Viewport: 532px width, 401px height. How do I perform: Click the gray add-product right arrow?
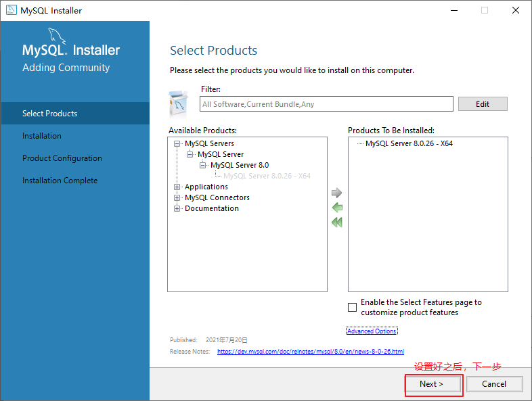click(336, 193)
